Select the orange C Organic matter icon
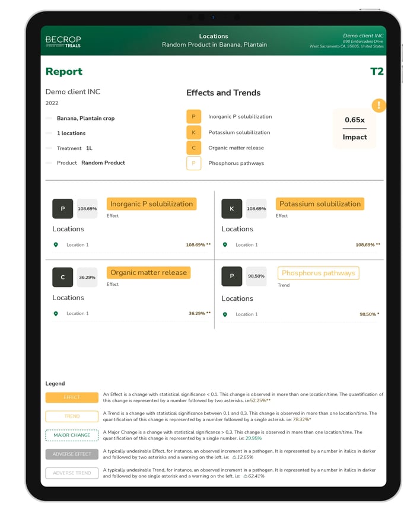420x522 pixels. pyautogui.click(x=193, y=148)
